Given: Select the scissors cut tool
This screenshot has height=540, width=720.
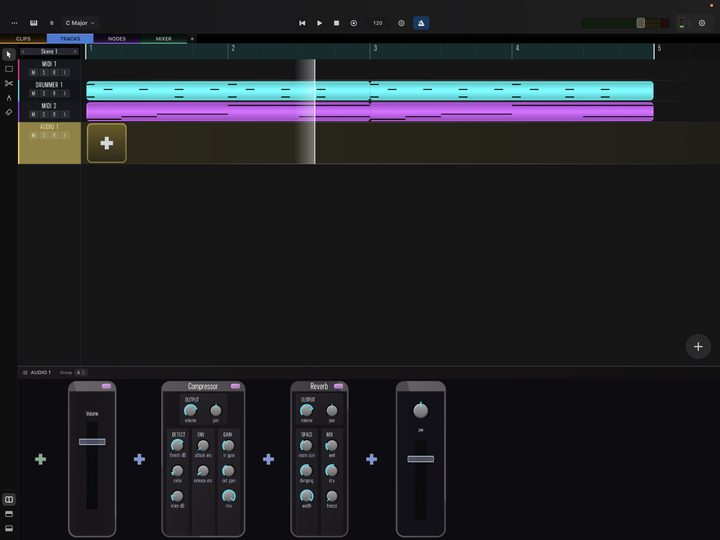Looking at the screenshot, I should click(x=9, y=83).
